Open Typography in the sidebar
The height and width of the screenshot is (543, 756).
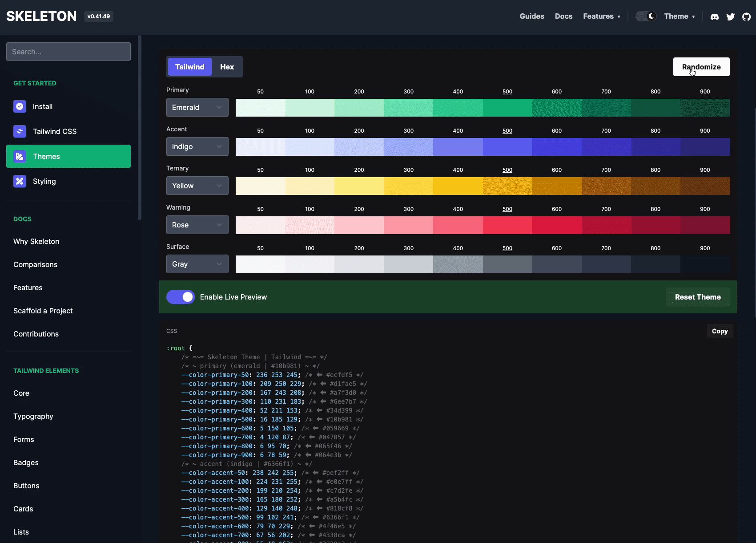click(x=33, y=416)
